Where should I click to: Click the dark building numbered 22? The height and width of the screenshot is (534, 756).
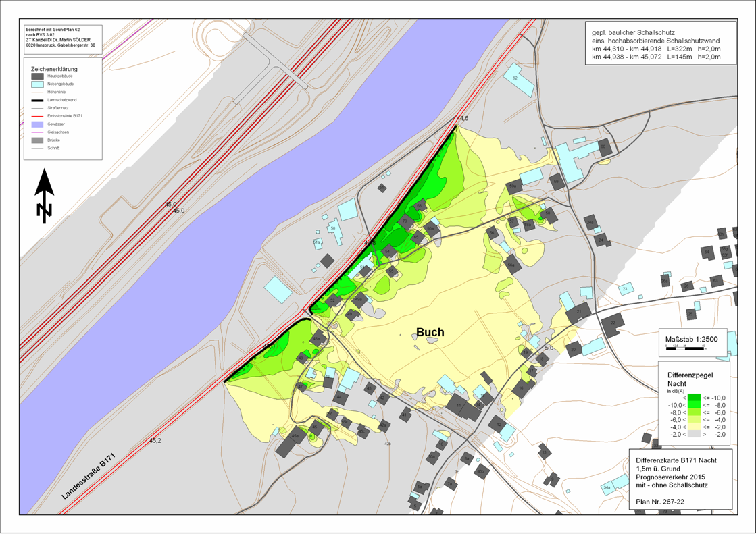point(612,324)
